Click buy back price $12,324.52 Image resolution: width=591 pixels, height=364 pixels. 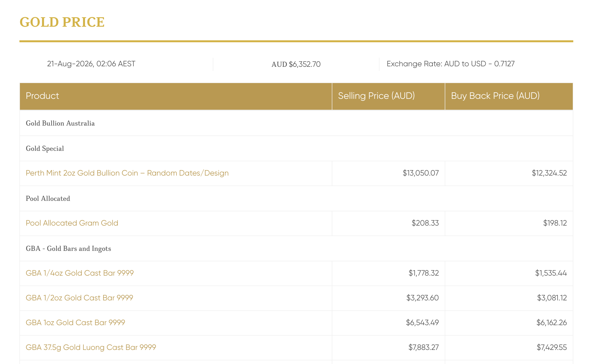point(549,173)
